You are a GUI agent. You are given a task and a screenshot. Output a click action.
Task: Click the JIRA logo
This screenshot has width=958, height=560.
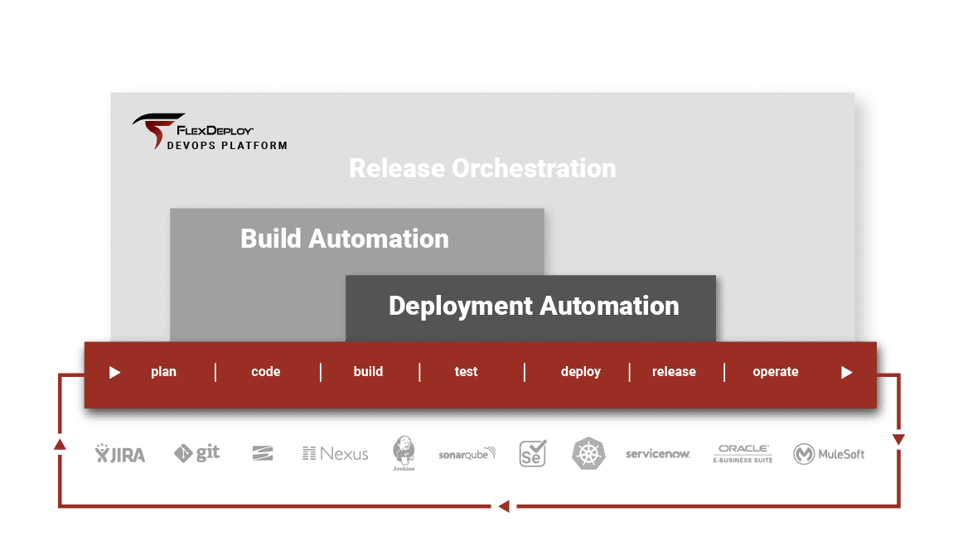click(119, 454)
